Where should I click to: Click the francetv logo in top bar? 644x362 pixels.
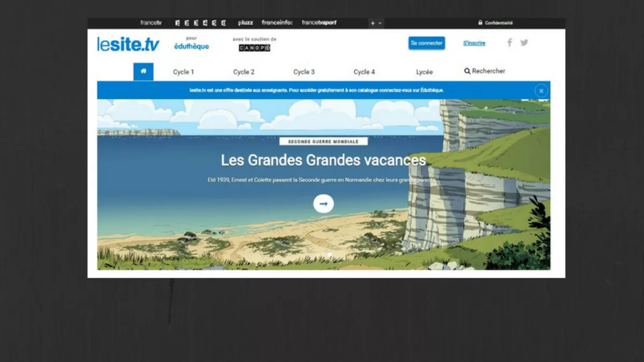point(151,23)
